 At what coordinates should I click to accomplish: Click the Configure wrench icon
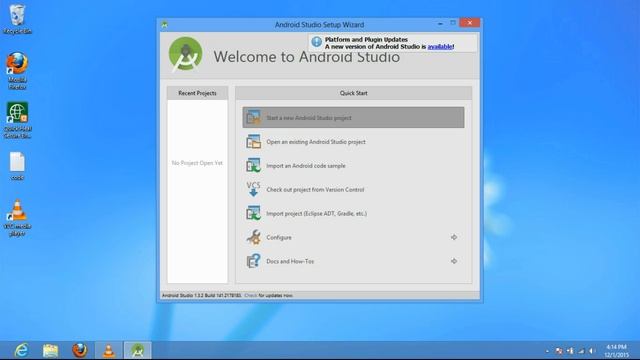(x=253, y=237)
